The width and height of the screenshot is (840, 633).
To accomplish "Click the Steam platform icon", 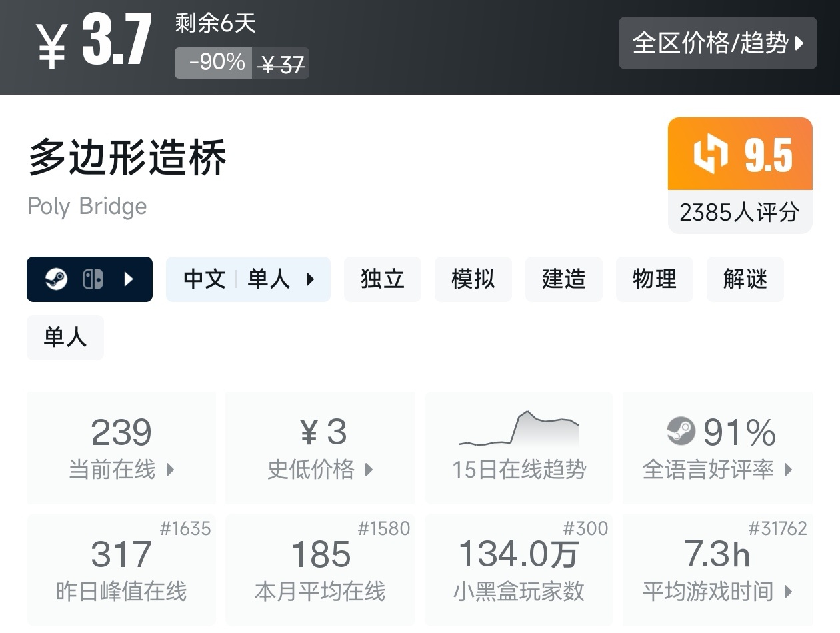I will 56,279.
